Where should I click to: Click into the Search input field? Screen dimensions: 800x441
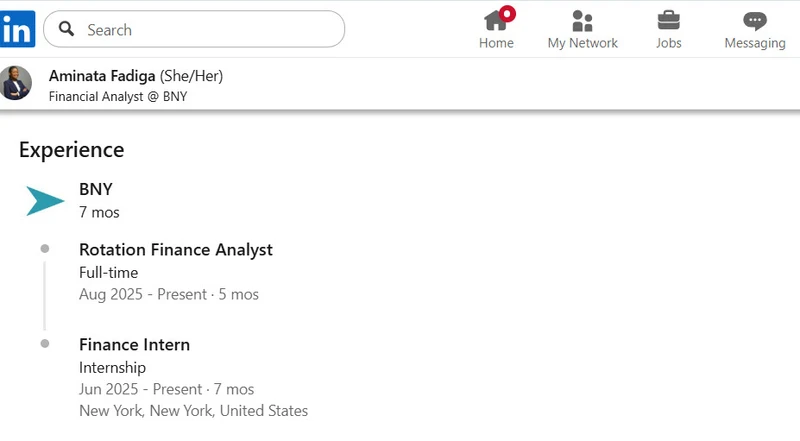(194, 29)
